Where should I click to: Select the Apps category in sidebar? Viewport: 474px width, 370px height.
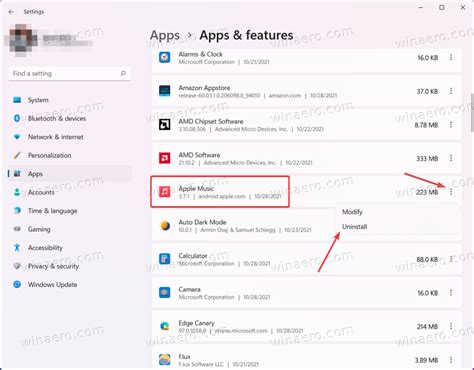coord(70,174)
